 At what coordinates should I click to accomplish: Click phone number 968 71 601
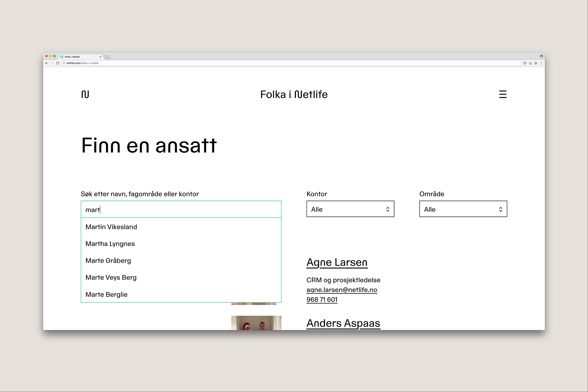(322, 300)
